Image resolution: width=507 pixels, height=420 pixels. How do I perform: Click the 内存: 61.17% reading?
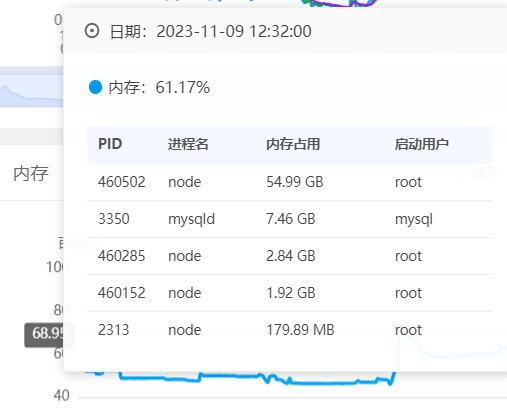tap(159, 87)
